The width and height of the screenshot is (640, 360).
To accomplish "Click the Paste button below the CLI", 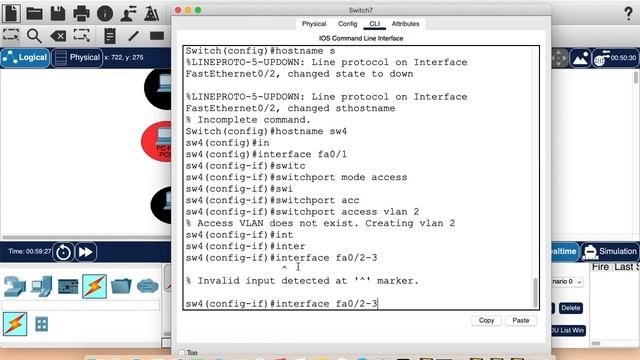I will coord(520,320).
